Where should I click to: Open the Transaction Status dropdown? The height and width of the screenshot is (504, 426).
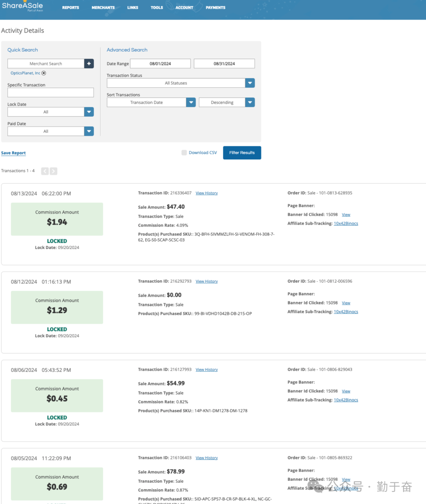point(250,83)
